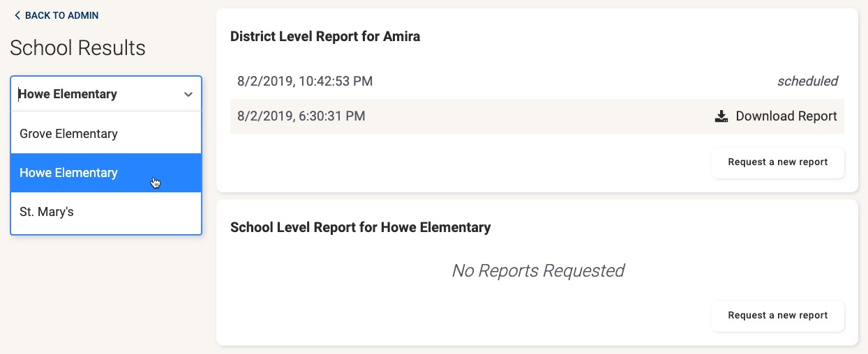Go back via the BACK TO ADMIN link
This screenshot has height=354, width=868.
[57, 15]
